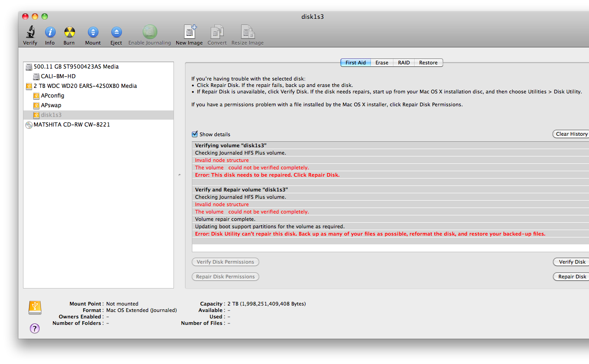Switch to the RAID tab
The image size is (589, 364).
404,63
